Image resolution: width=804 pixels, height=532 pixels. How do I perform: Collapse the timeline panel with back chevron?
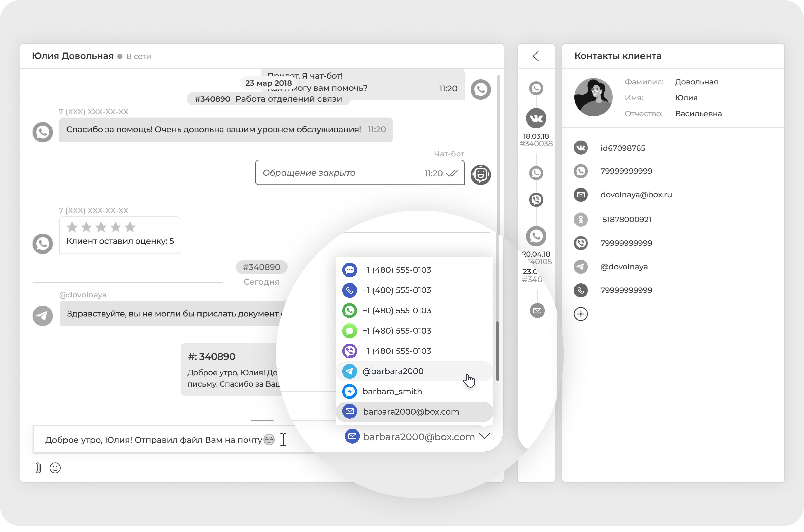(536, 56)
